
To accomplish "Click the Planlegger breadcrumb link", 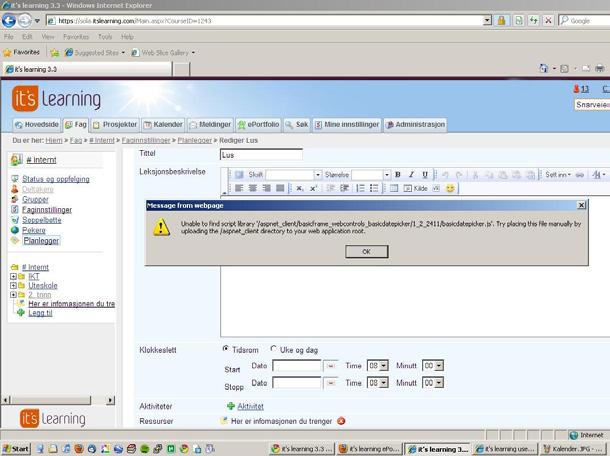I will pyautogui.click(x=195, y=140).
